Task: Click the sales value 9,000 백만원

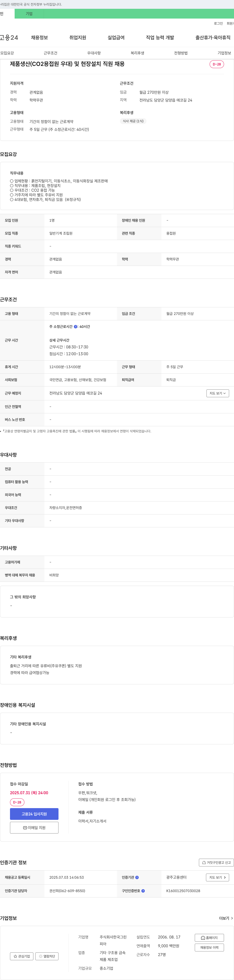Action: coord(169,946)
